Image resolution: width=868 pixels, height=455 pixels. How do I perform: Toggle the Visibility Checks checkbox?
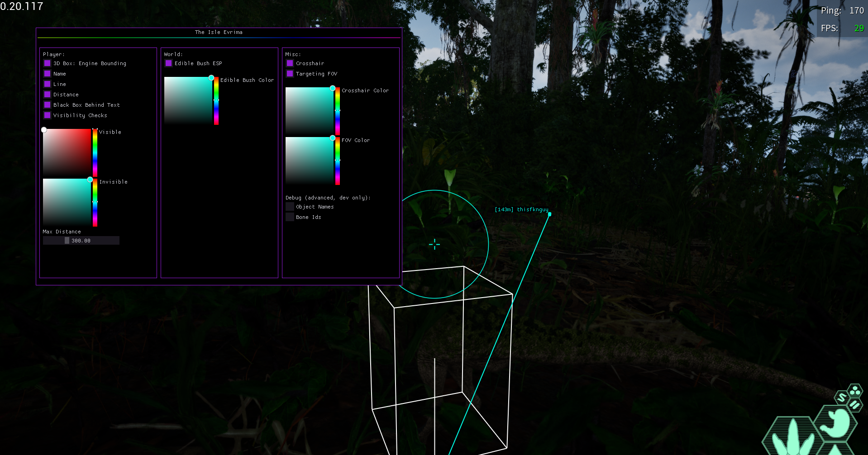(47, 115)
